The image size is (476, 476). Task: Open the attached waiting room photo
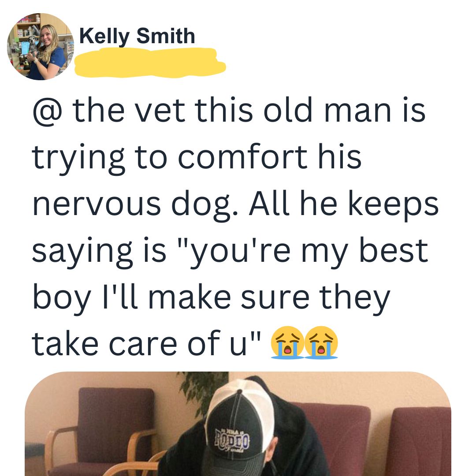(238, 424)
